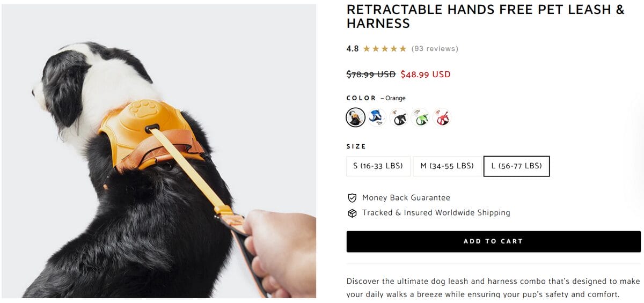Image resolution: width=644 pixels, height=303 pixels.
Task: Click the Money Back Guarantee shield icon
Action: (x=352, y=198)
